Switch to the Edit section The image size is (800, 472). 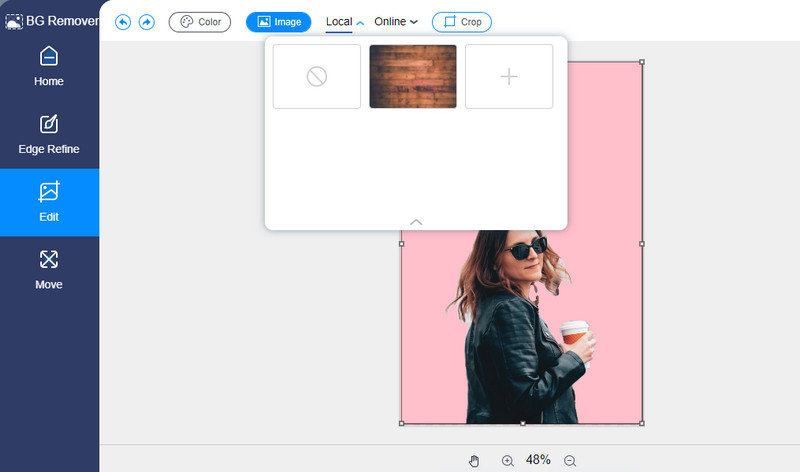coord(49,202)
